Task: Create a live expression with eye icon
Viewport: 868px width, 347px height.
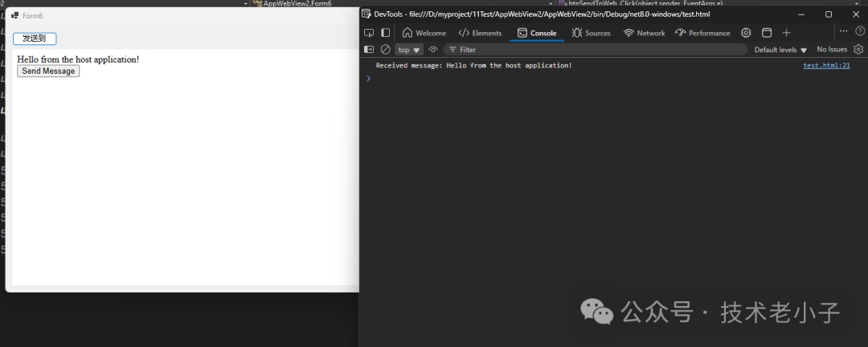Action: (433, 50)
